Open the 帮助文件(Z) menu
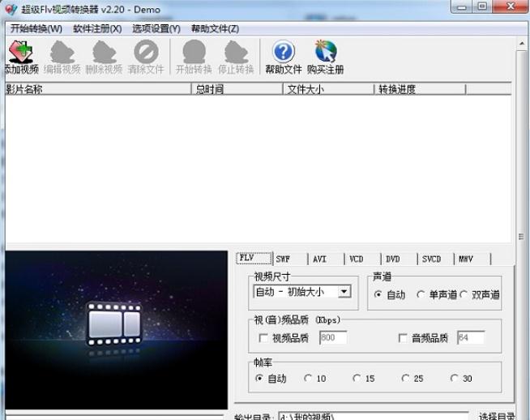This screenshot has width=530, height=420. pos(216,28)
